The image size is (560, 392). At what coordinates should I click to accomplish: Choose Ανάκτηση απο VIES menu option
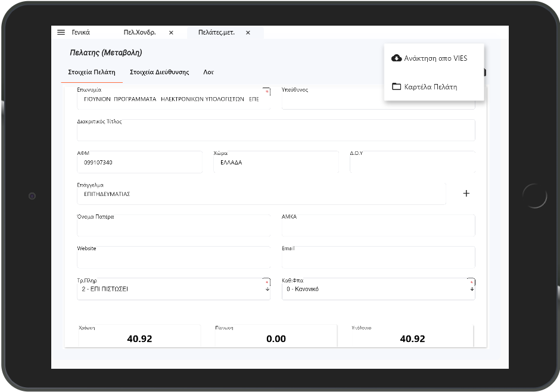pyautogui.click(x=435, y=58)
